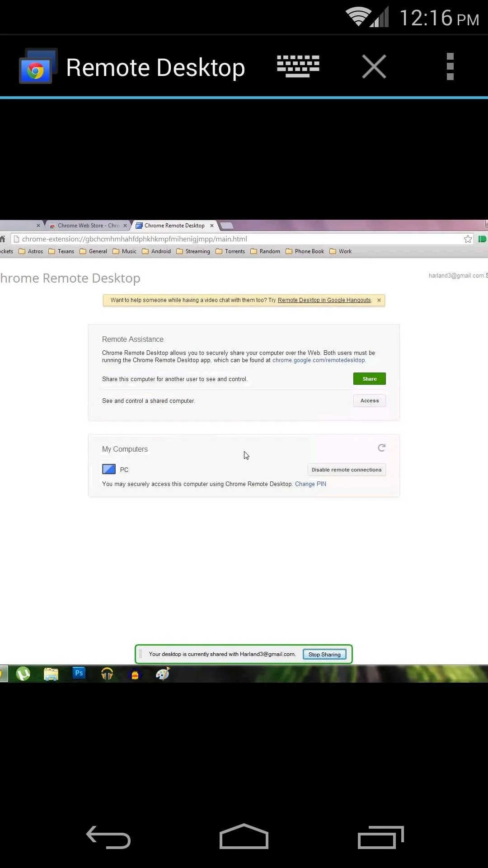Open the Android recent apps button
This screenshot has height=868, width=488.
click(x=381, y=837)
